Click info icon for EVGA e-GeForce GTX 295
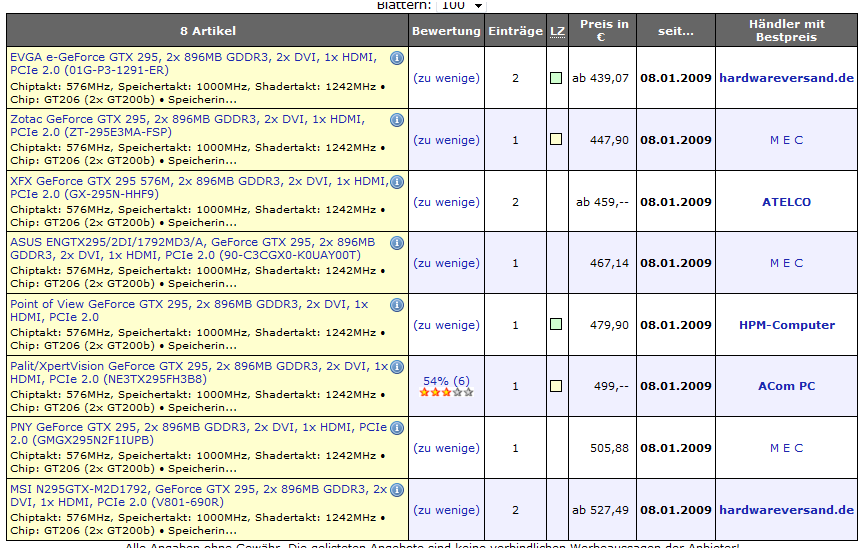864x550 pixels. 397,58
